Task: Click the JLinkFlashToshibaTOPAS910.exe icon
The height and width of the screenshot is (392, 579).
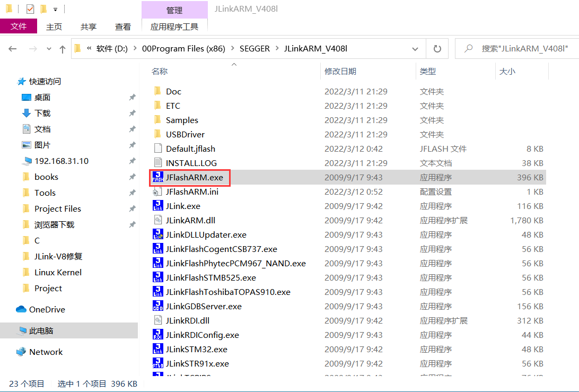Action: point(157,292)
